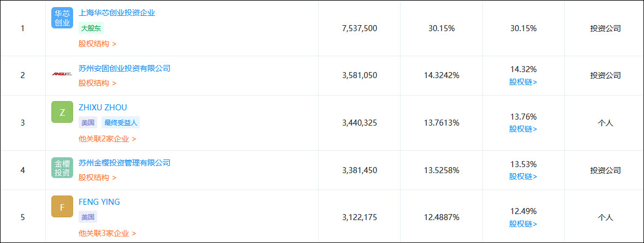Image resolution: width=644 pixels, height=243 pixels.
Task: Click the gold F avatar icon
Action: [62, 207]
